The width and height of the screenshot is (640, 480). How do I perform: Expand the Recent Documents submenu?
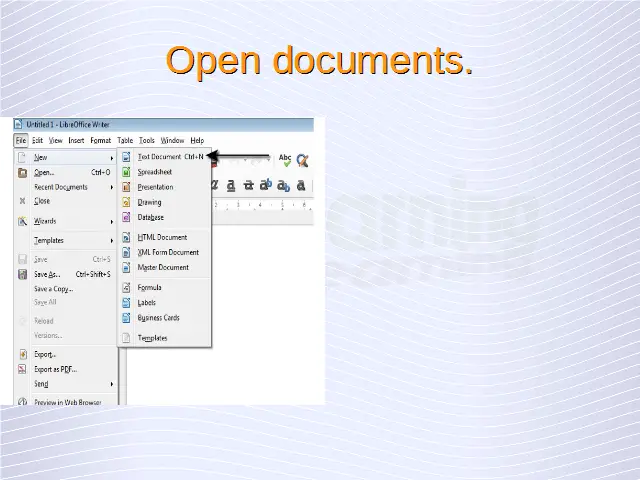[x=61, y=187]
